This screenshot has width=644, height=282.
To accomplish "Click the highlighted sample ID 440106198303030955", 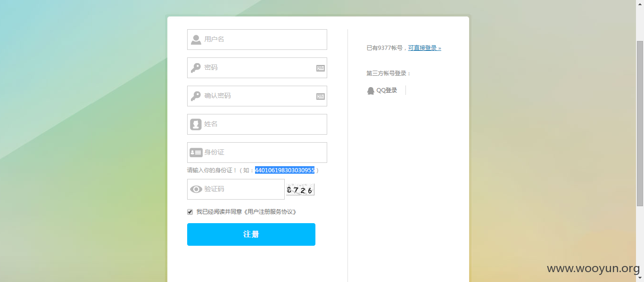I will coord(285,170).
